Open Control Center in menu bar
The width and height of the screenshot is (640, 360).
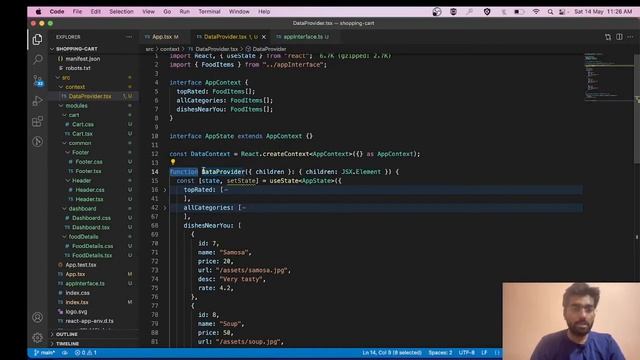(x=562, y=12)
